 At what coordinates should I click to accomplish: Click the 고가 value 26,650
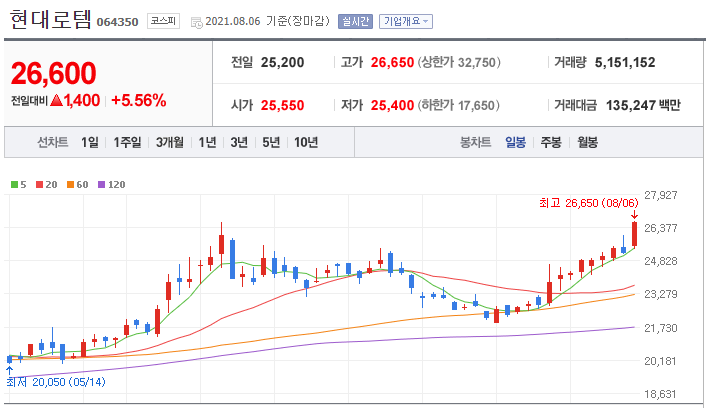coord(392,62)
